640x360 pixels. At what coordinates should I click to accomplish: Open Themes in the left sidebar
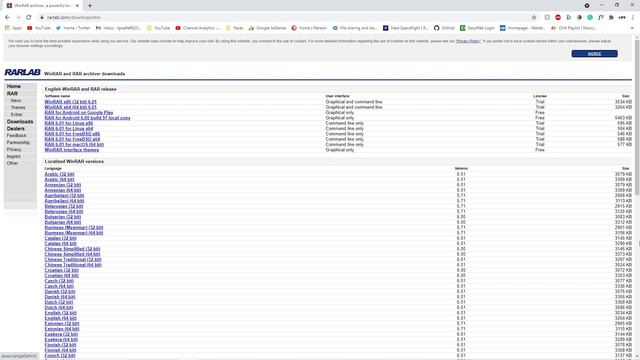coord(18,107)
